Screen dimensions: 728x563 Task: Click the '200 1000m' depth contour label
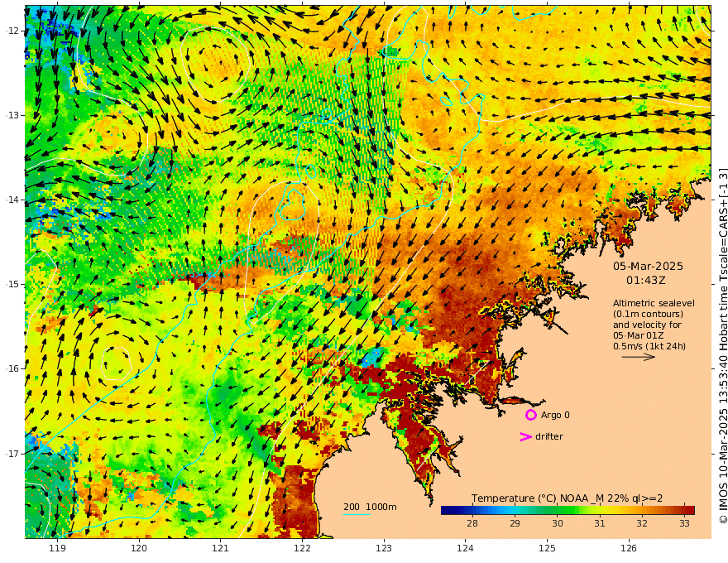point(370,507)
